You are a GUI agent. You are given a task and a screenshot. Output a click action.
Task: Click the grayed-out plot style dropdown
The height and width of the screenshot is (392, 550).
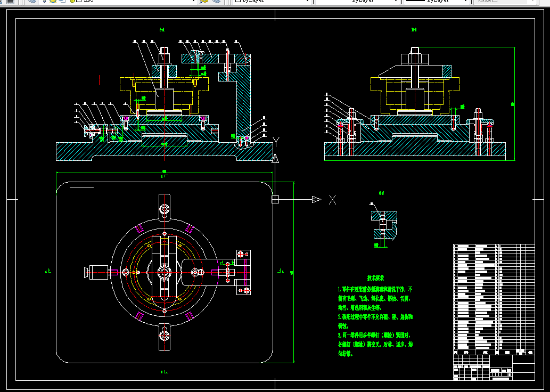click(x=500, y=1)
